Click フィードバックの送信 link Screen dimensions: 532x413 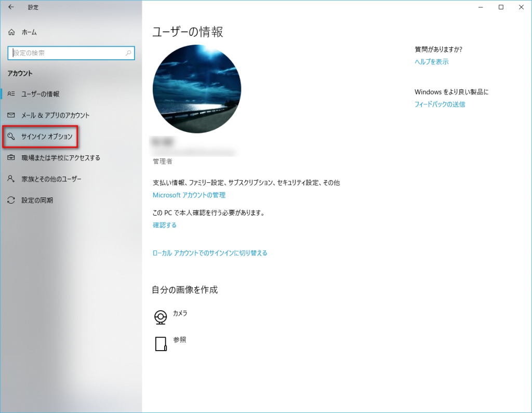(440, 104)
